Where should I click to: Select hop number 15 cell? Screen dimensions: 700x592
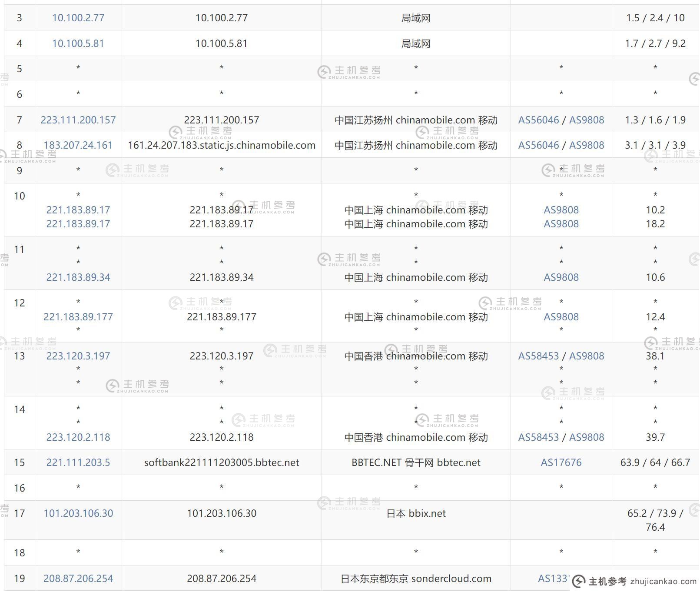click(20, 462)
